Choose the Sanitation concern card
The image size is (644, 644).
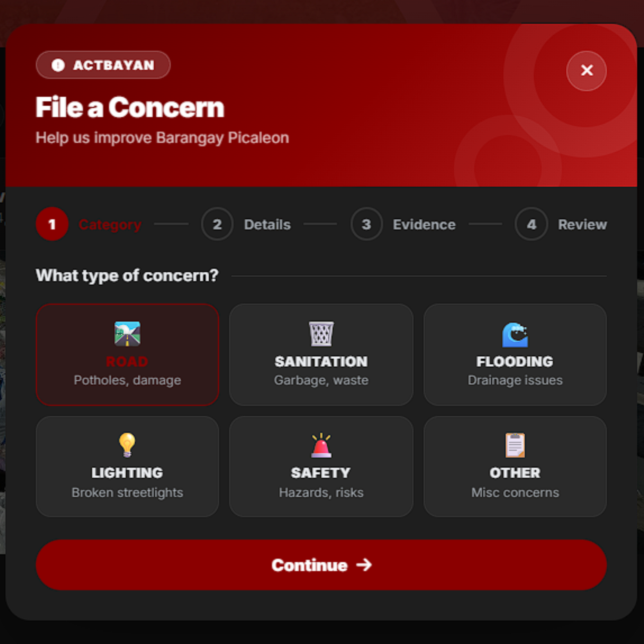tap(321, 354)
